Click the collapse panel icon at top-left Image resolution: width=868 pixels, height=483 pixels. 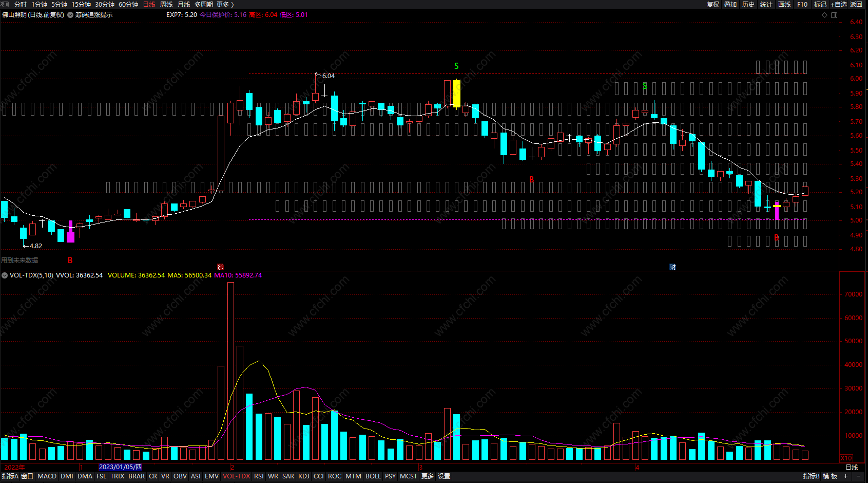[5, 4]
